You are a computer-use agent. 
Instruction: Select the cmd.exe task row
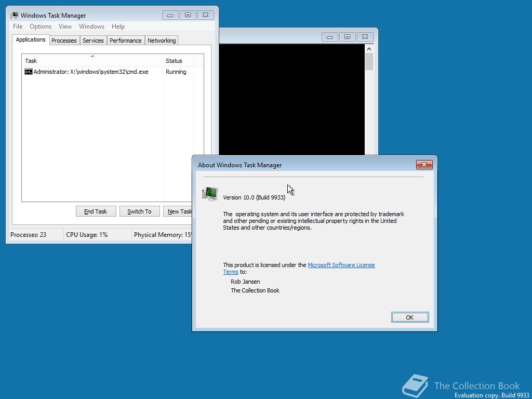[113, 72]
